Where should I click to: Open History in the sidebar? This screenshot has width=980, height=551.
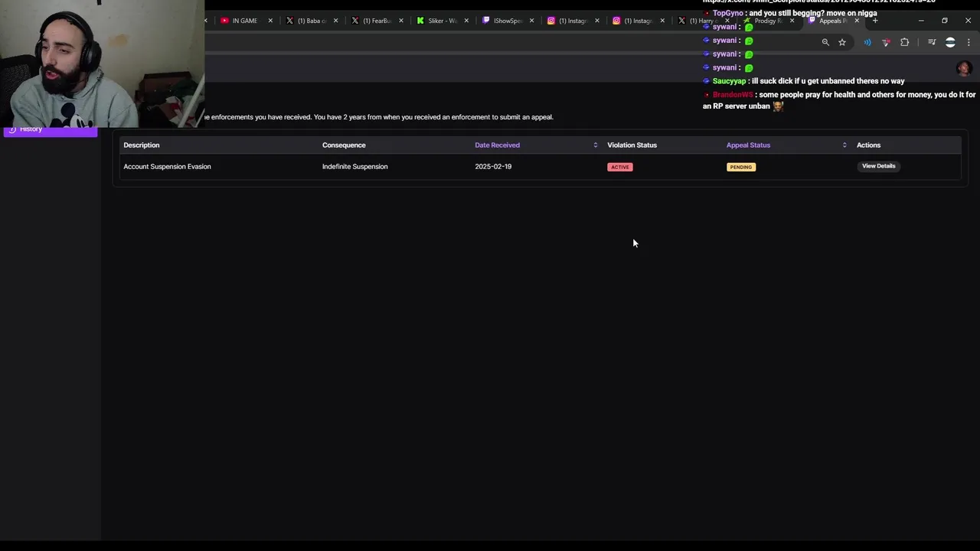click(50, 129)
